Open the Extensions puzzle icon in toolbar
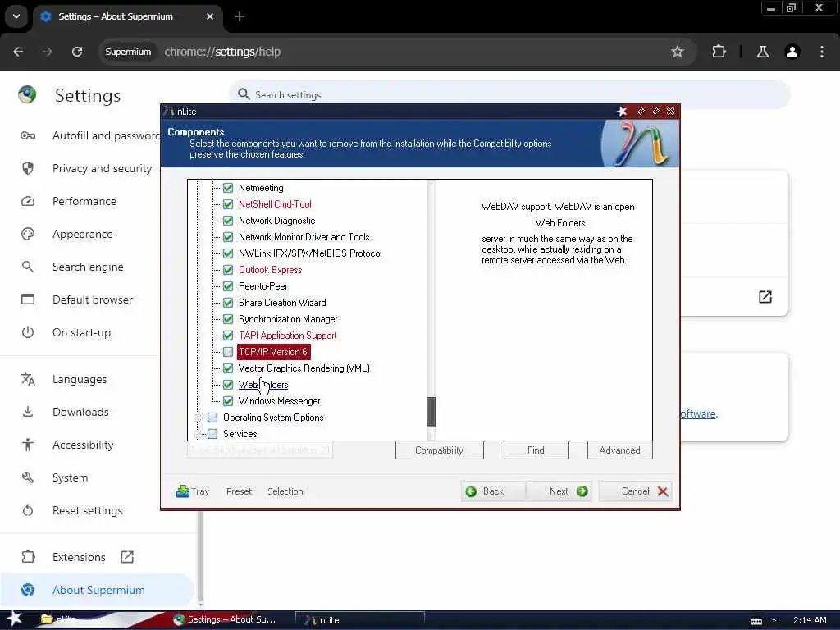This screenshot has height=630, width=840. click(x=719, y=52)
